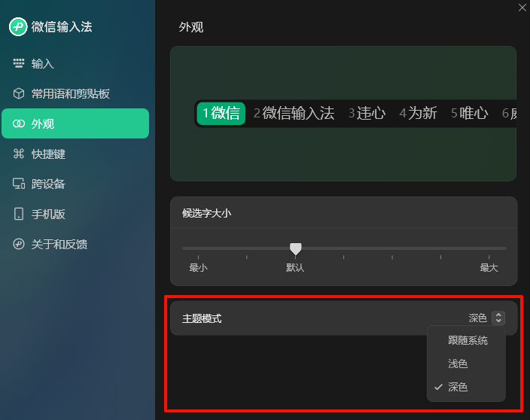The image size is (530, 420).
Task: Click the 主题模式 label
Action: point(202,318)
